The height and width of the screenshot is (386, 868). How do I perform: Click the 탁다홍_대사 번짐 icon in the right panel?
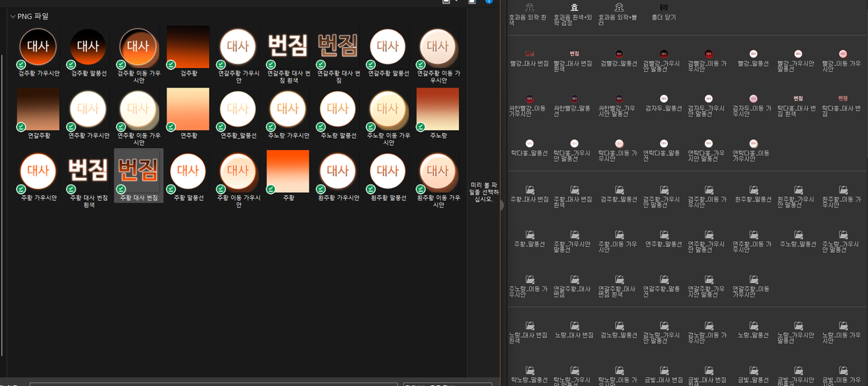[x=843, y=99]
